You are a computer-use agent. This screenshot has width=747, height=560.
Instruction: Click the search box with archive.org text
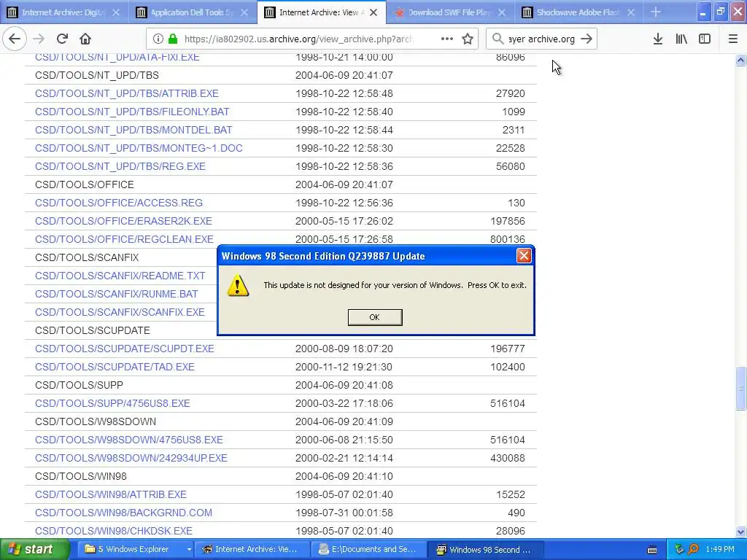click(542, 39)
